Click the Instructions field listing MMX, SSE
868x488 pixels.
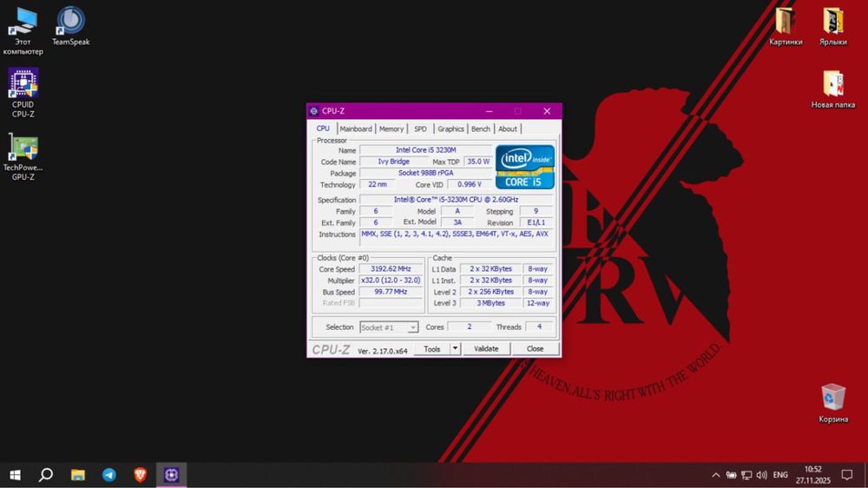point(457,237)
